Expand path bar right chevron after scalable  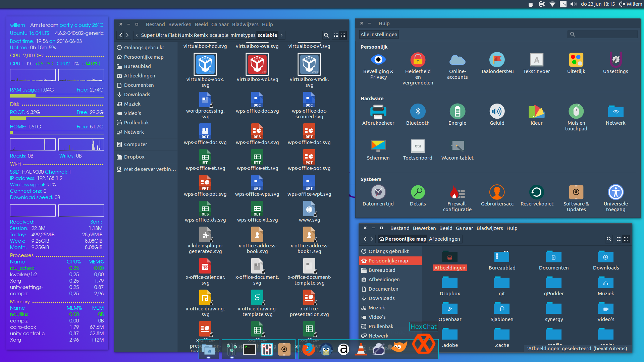282,35
